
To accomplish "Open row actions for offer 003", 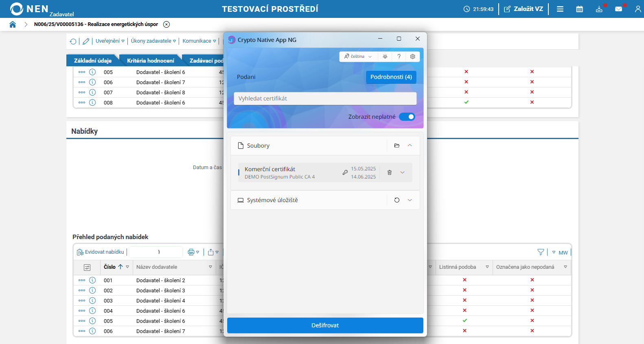I will pyautogui.click(x=82, y=300).
